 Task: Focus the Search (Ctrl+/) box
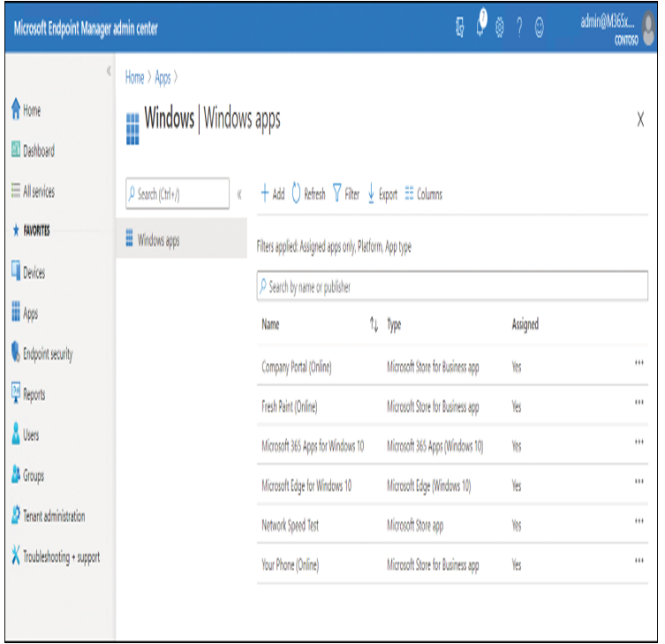pos(178,193)
